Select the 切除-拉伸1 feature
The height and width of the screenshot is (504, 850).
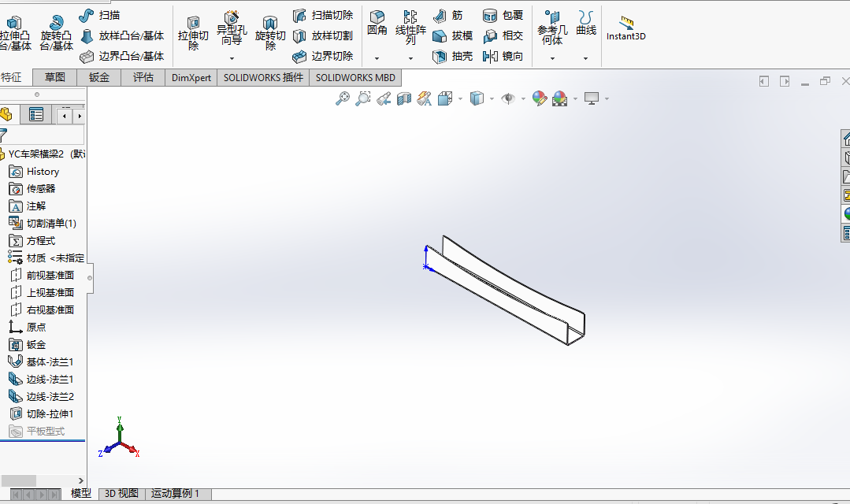tap(41, 414)
